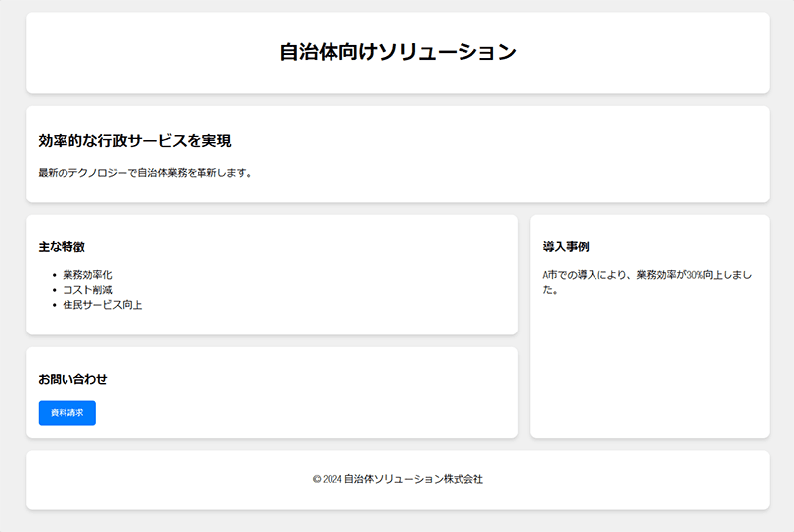
Task: Click the year 2024 in the footer
Action: tap(331, 479)
